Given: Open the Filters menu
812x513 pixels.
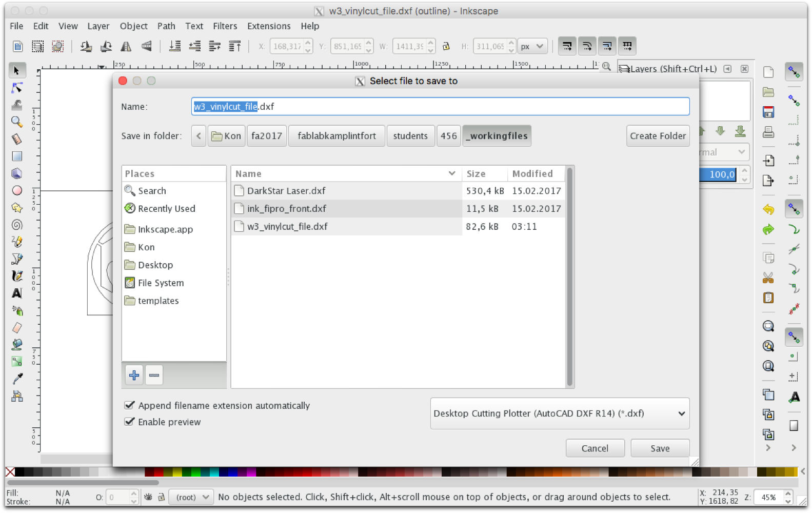Looking at the screenshot, I should 225,26.
